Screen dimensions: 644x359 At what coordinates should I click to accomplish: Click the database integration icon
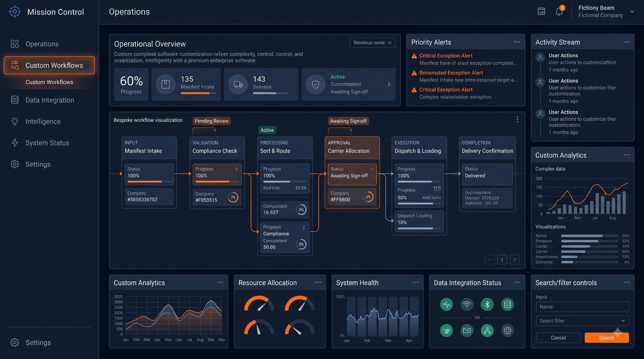click(508, 304)
